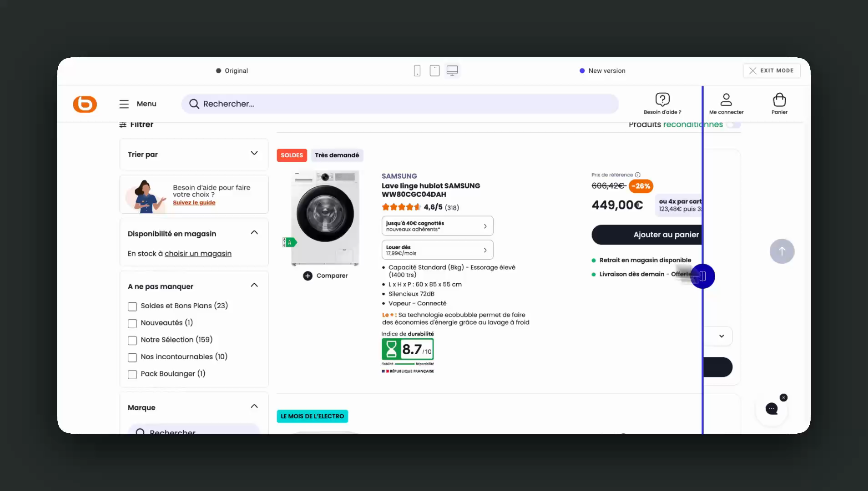
Task: Click the SAMSUNG brand name
Action: coord(399,176)
